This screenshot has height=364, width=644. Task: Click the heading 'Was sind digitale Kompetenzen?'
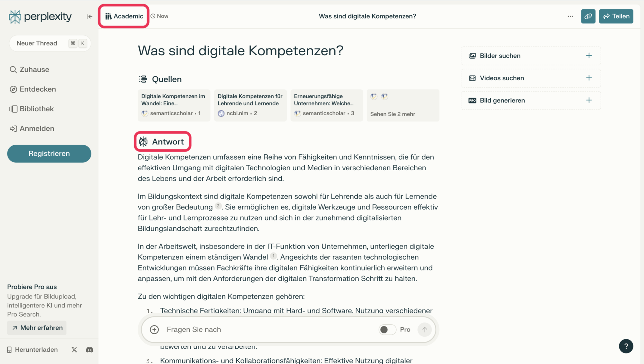coord(240,51)
